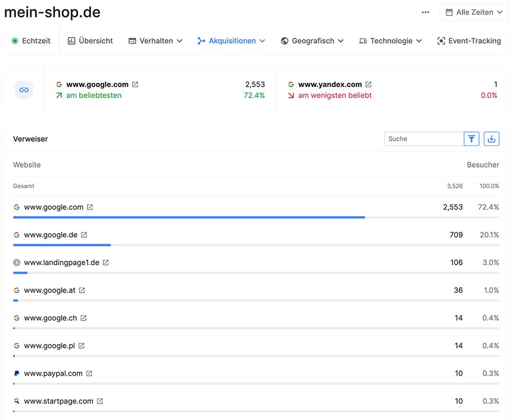Open the external link for www.landingpage1.de
Viewport: 514px width, 420px height.
tap(105, 262)
